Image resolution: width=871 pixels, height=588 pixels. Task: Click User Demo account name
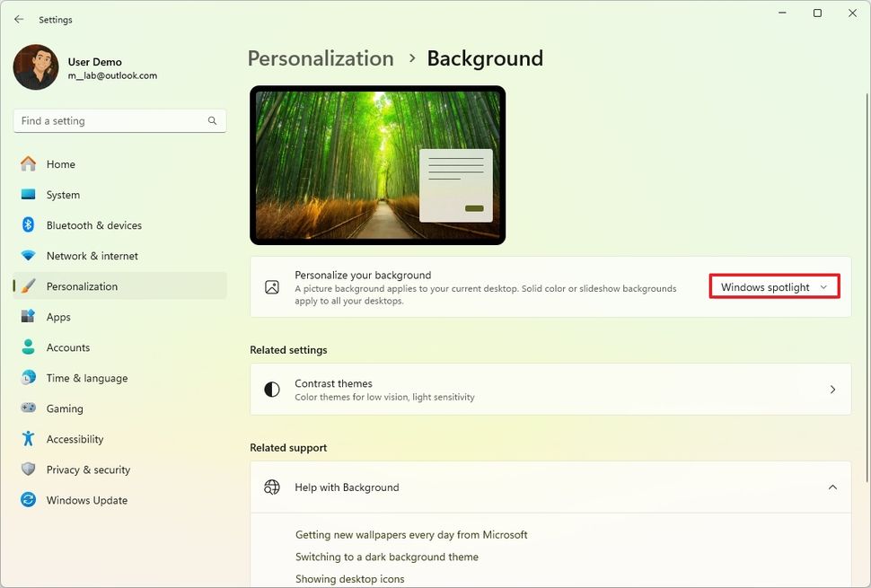click(95, 62)
